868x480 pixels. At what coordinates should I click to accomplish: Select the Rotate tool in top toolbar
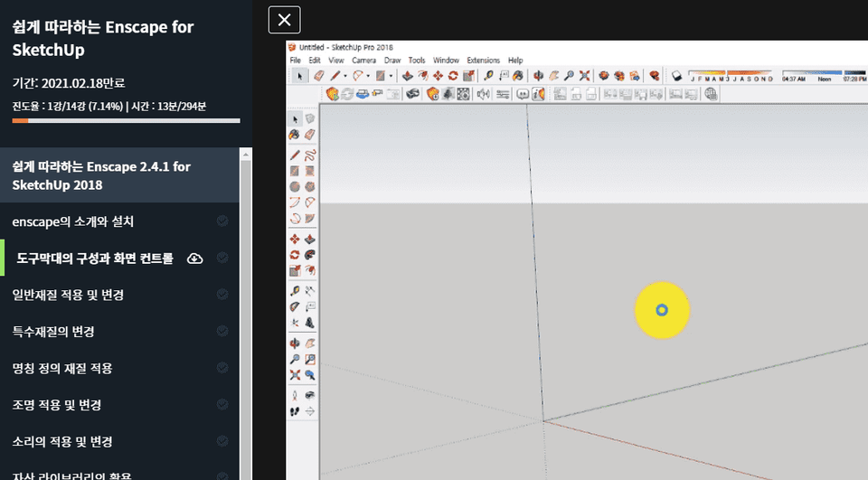pyautogui.click(x=453, y=76)
